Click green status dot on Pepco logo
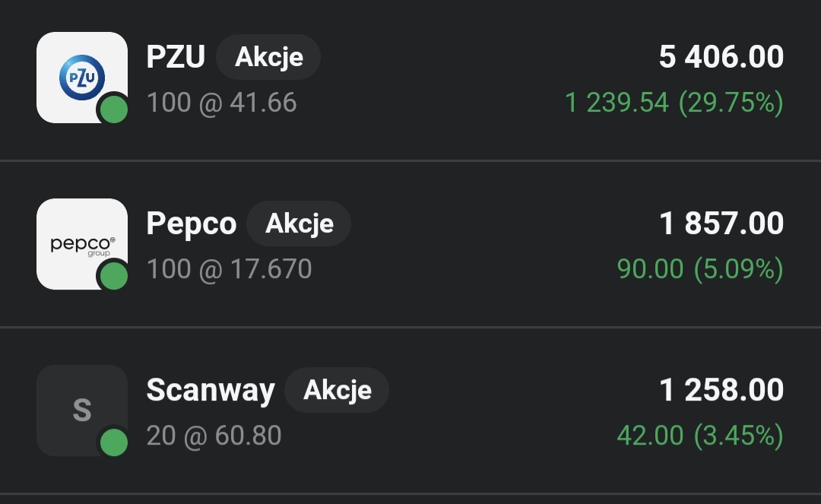The image size is (821, 504). 114,275
